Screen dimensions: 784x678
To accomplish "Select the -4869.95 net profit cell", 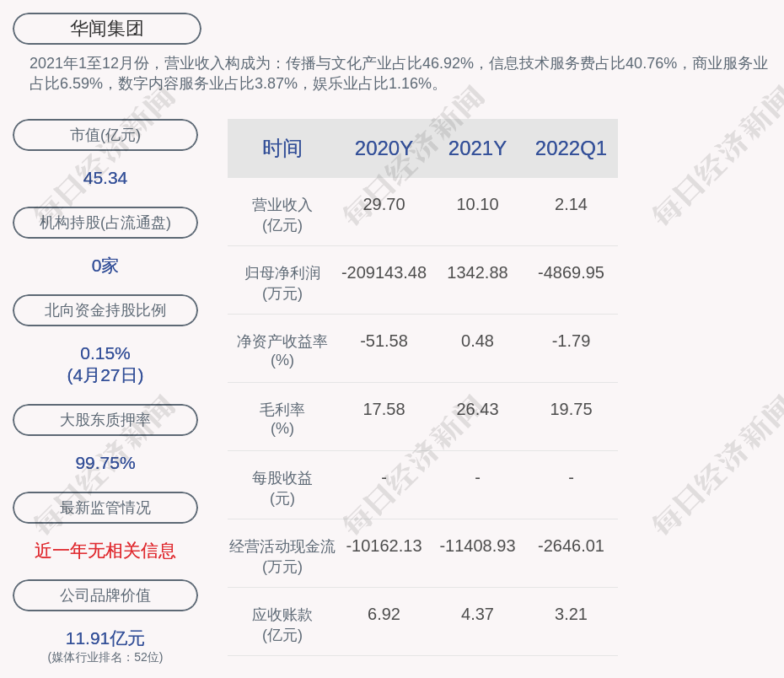I will (x=571, y=272).
